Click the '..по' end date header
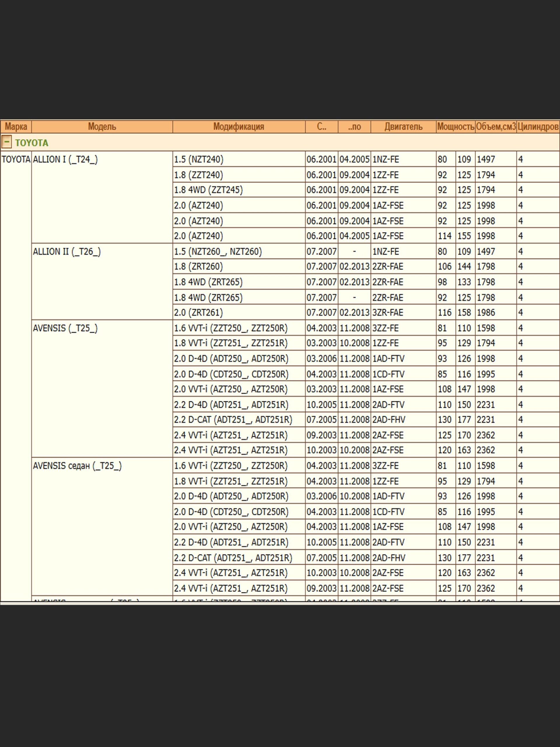 point(354,127)
